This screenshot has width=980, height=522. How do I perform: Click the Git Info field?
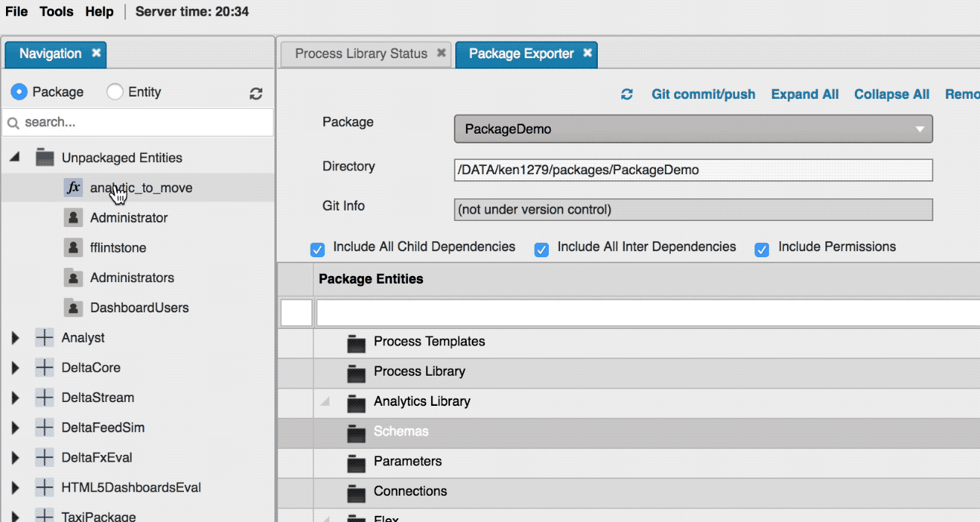click(x=694, y=210)
